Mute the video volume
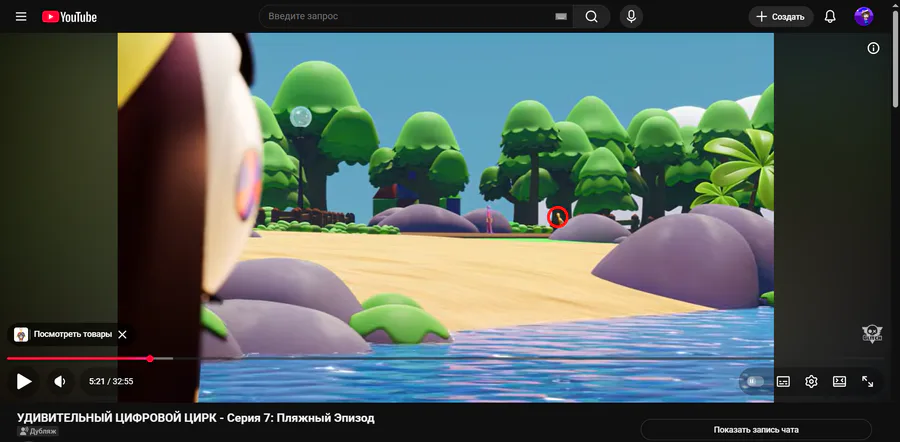900x442 pixels. coord(60,381)
